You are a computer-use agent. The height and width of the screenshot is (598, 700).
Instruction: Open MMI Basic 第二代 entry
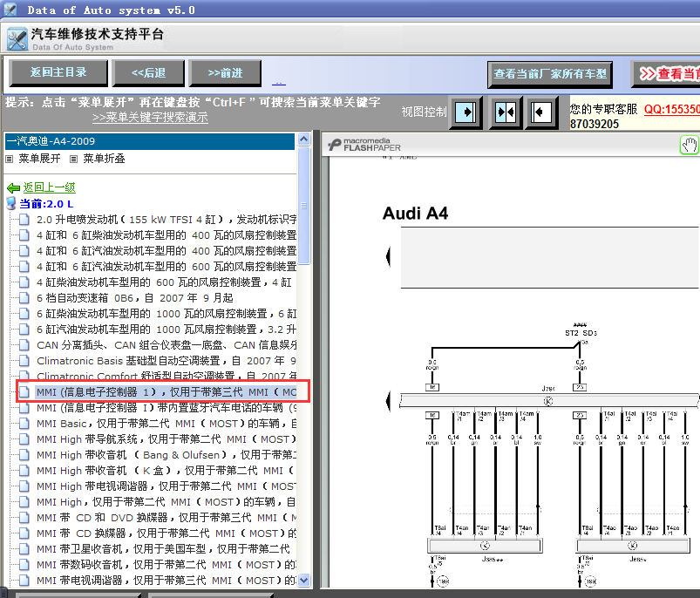[167, 424]
